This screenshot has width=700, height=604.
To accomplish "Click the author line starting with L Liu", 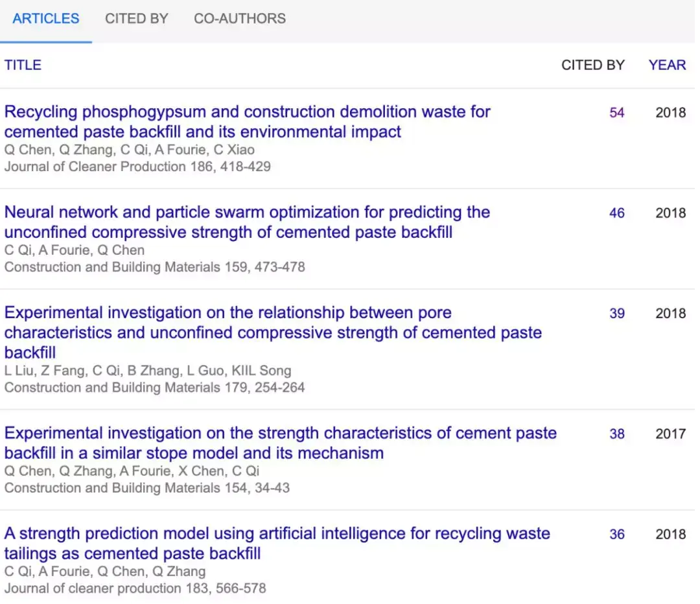I will point(148,371).
